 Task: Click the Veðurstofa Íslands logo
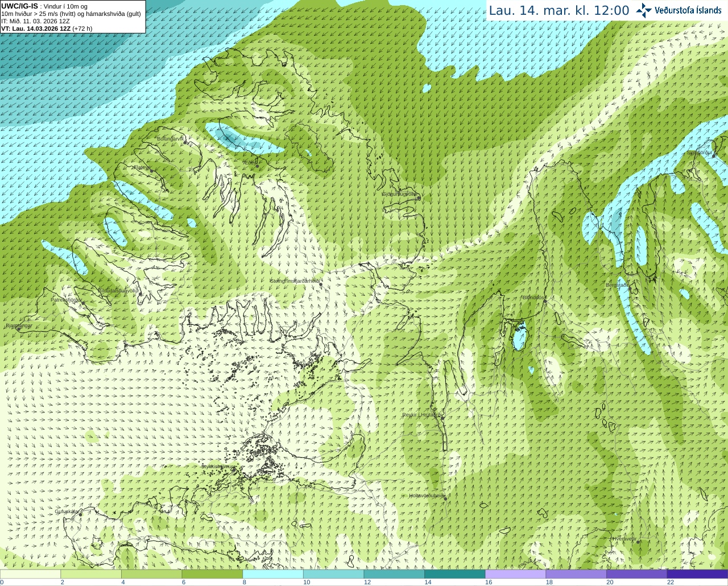679,10
